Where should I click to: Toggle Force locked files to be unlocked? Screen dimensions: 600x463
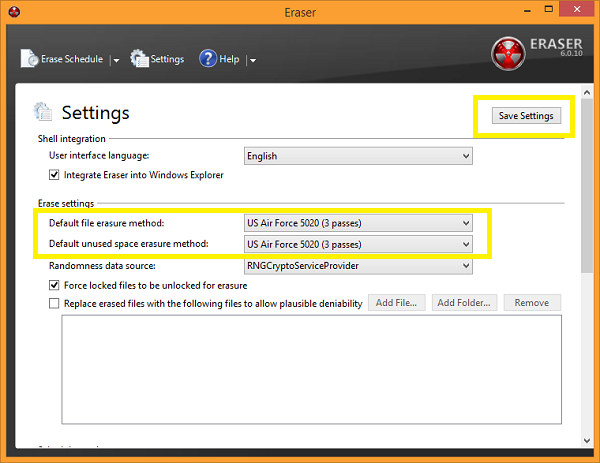(x=54, y=285)
